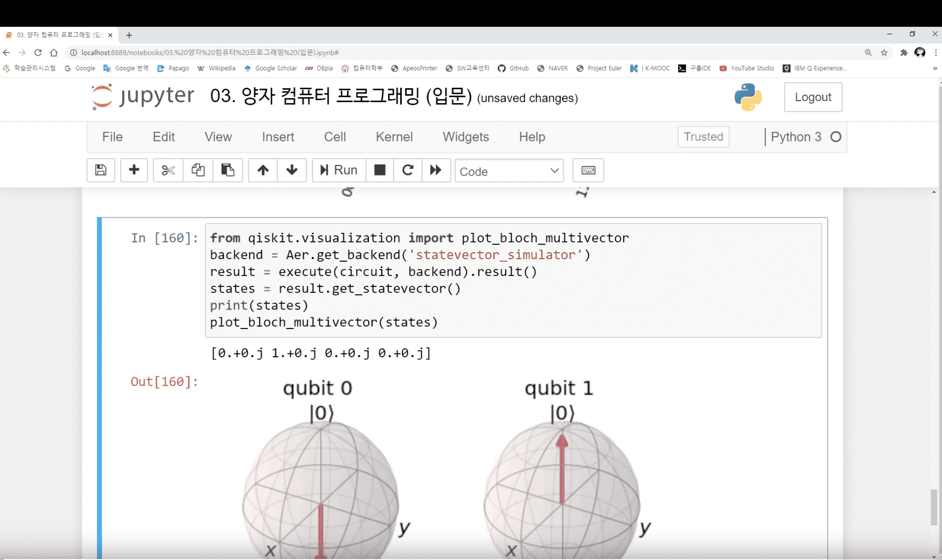Move selected cell up arrow
The image size is (942, 560).
263,170
